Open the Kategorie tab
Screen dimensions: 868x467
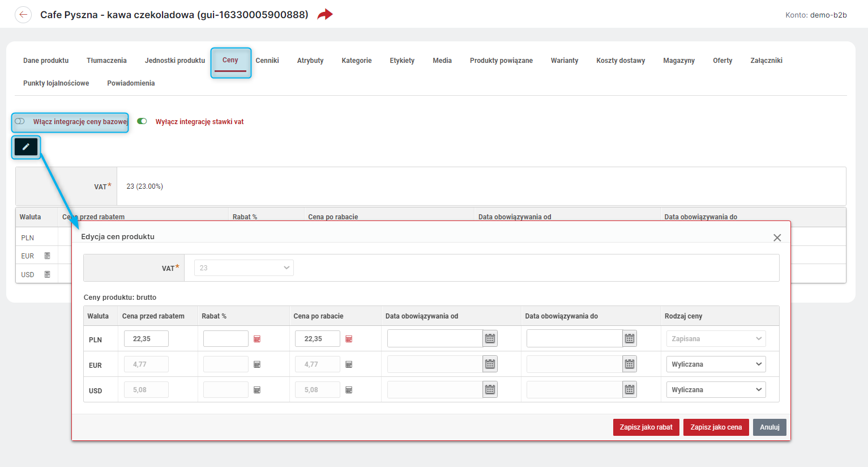pyautogui.click(x=357, y=61)
